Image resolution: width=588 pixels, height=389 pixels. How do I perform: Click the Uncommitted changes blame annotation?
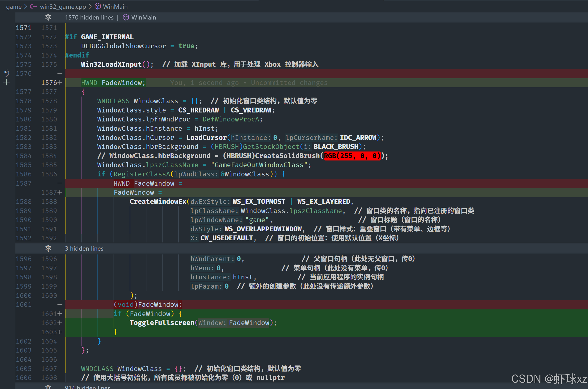pos(289,83)
